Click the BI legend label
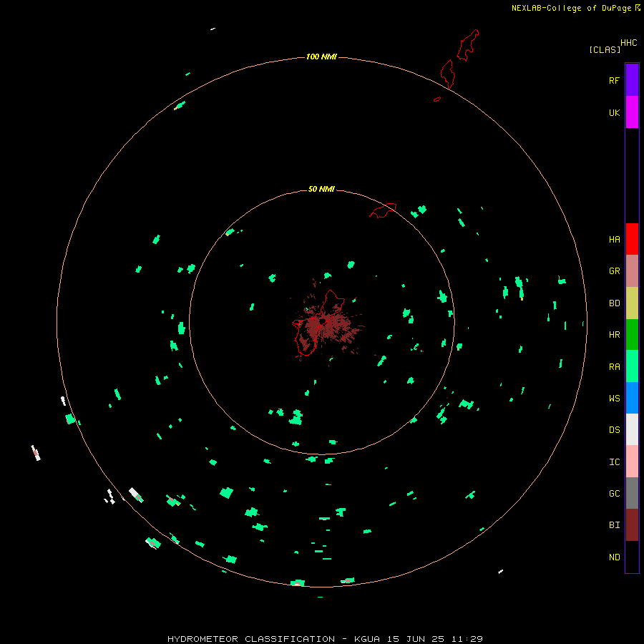The image size is (644, 644). point(614,525)
